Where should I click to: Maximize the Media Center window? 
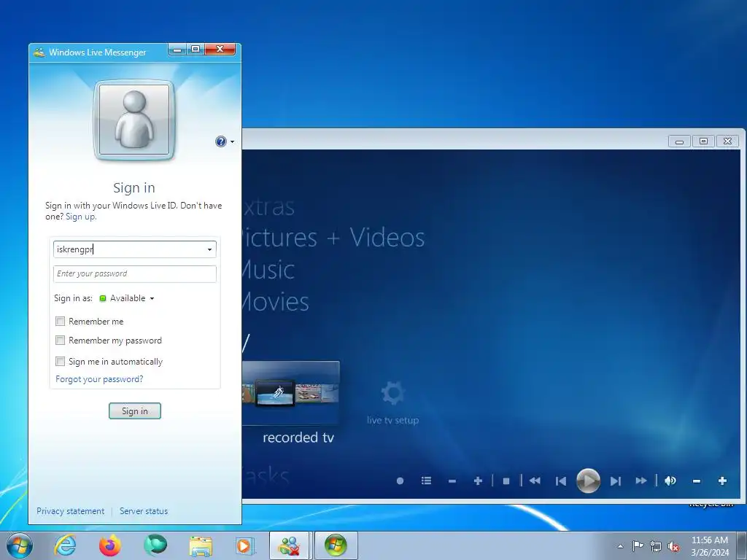click(x=703, y=141)
